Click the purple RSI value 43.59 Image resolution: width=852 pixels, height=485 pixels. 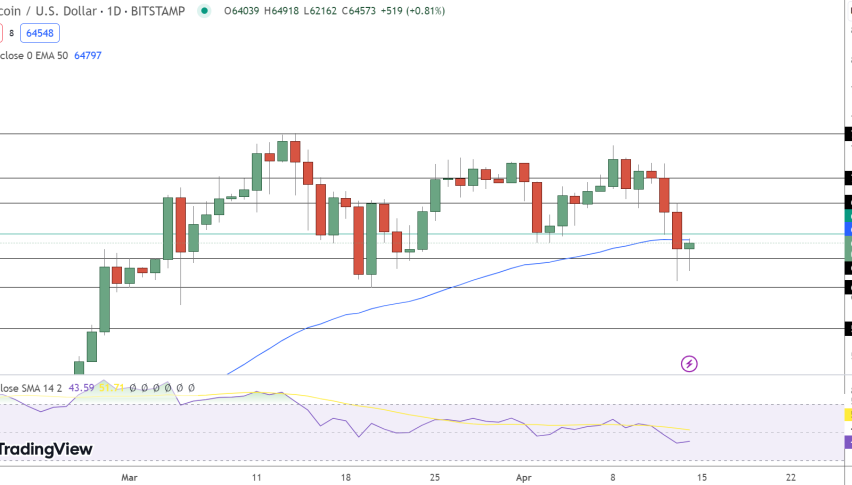coord(81,388)
